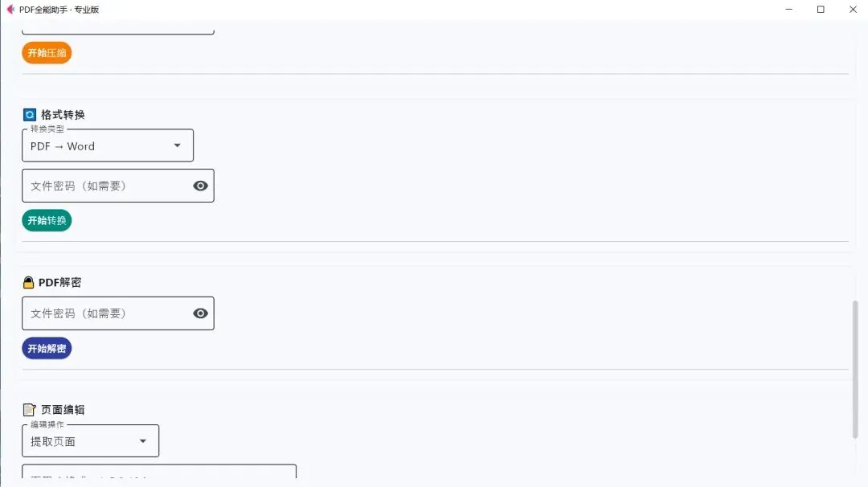Click the blue 格式转换 section icon

30,115
